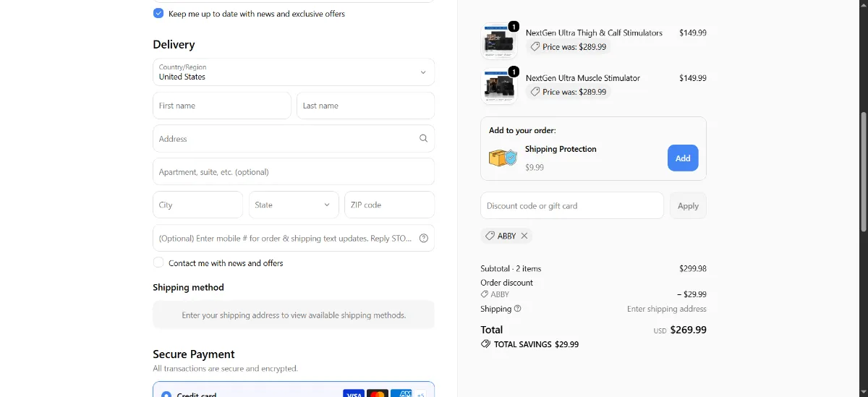
Task: Click the − $29.99 discount amount
Action: [x=692, y=294]
